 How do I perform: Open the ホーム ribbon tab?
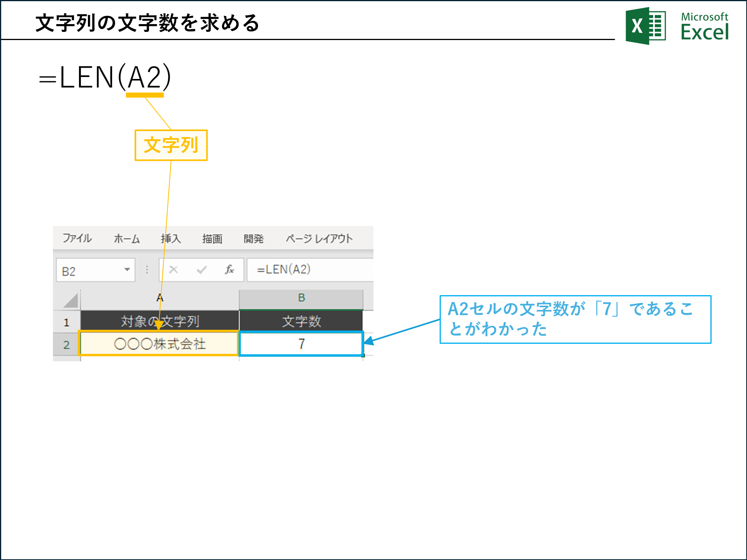pyautogui.click(x=127, y=239)
